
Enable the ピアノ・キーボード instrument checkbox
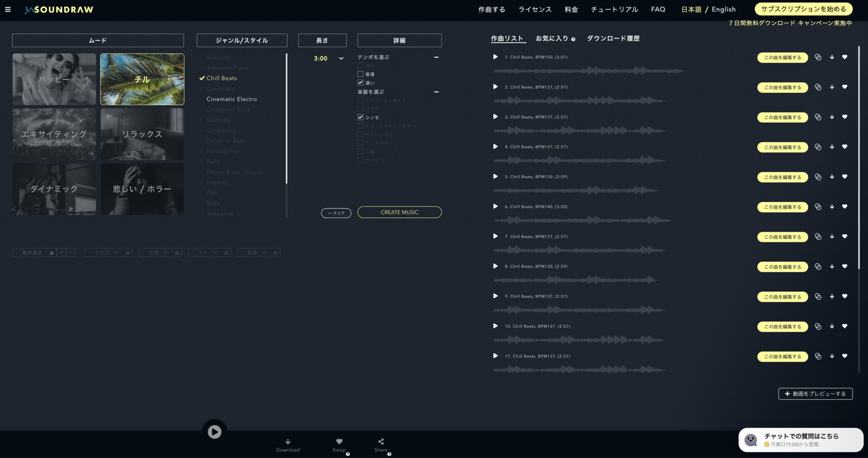[x=360, y=100]
